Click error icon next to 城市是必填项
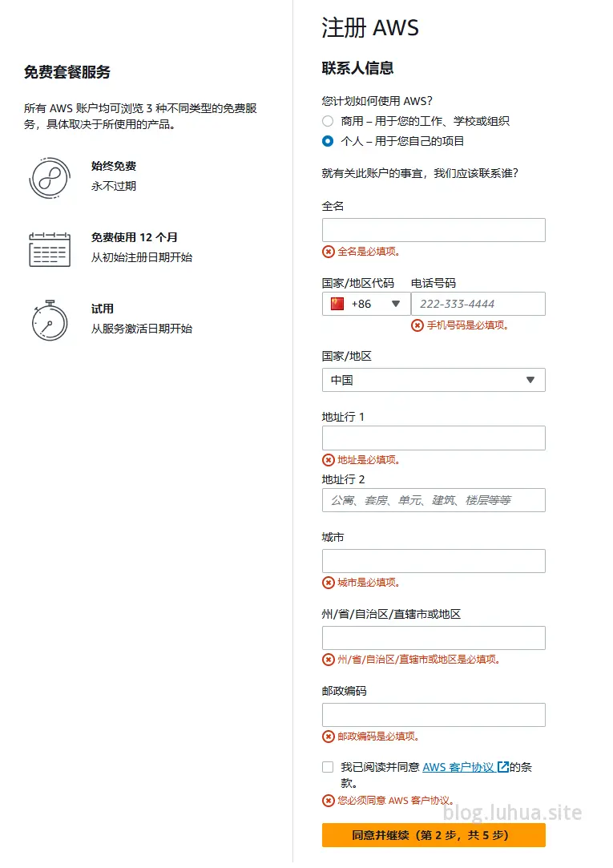Image resolution: width=613 pixels, height=868 pixels. (x=329, y=583)
